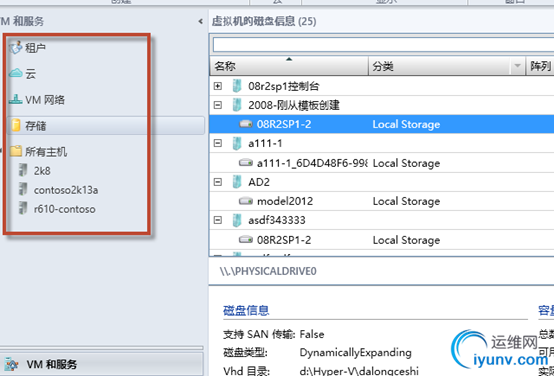The width and height of the screenshot is (554, 376).
Task: Collapse the 2008-刚从模板创建 row
Action: (x=218, y=105)
